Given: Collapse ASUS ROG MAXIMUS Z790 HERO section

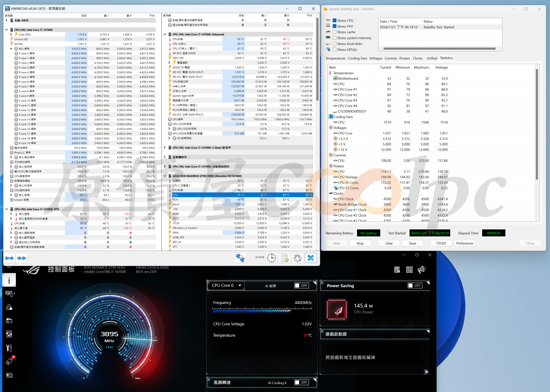Looking at the screenshot, I should [x=165, y=176].
